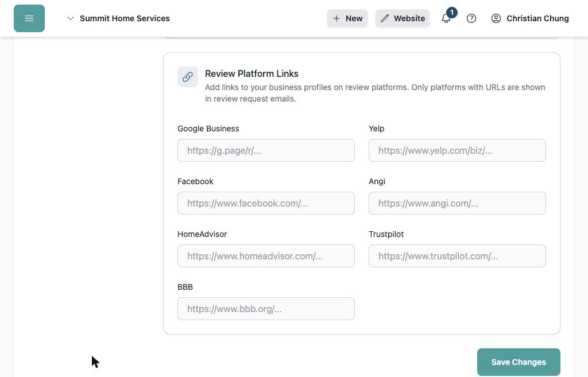This screenshot has height=377, width=588.
Task: Click the BBB label
Action: (x=185, y=287)
